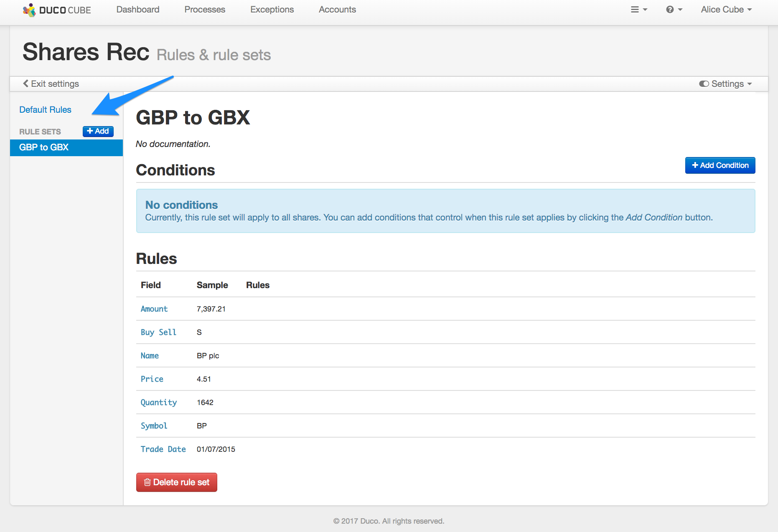Open the Symbol field link

[x=154, y=426]
